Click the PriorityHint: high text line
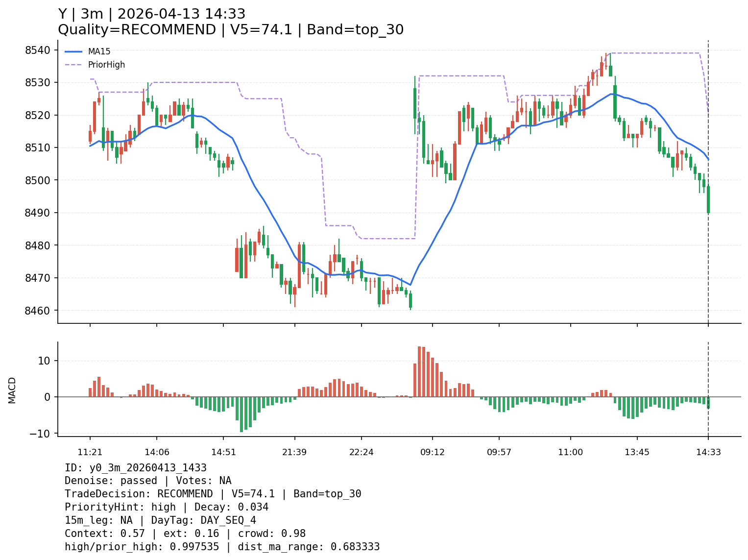Screen dimensions: 748x560 point(167,507)
